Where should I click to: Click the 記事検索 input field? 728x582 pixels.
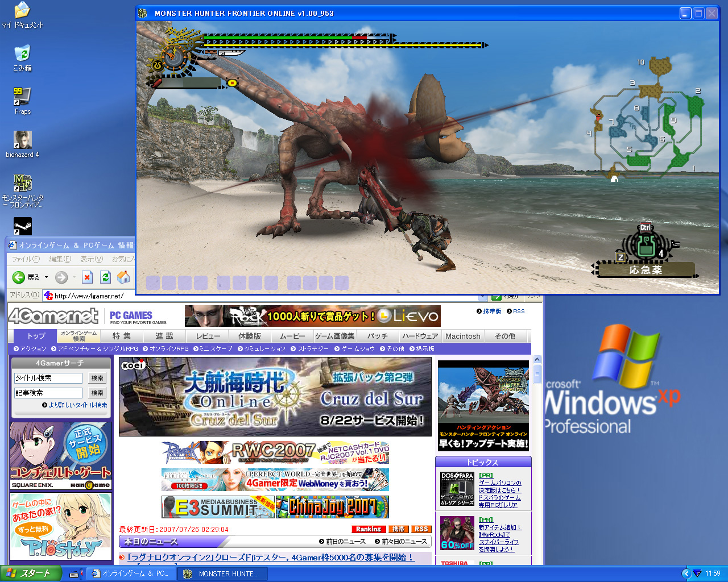(x=48, y=393)
